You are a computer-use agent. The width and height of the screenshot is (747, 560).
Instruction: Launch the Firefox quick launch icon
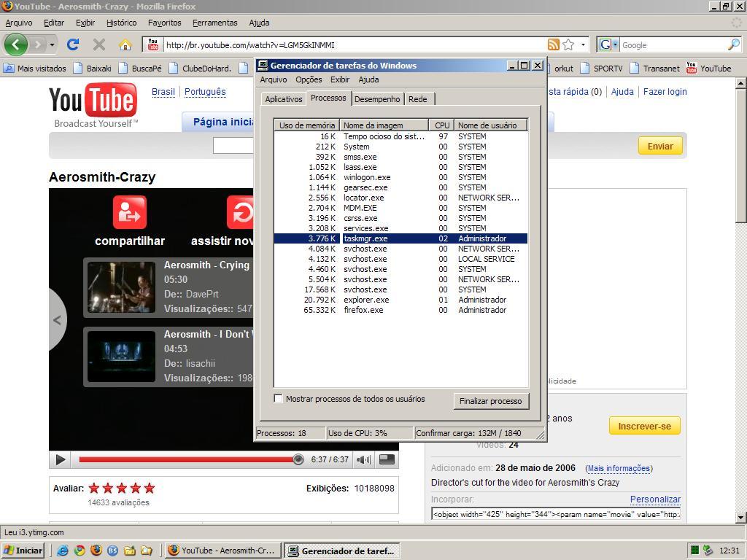click(x=96, y=551)
